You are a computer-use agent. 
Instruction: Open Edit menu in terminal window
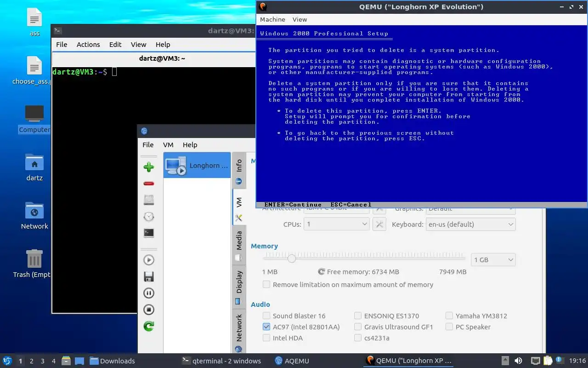[x=115, y=44]
